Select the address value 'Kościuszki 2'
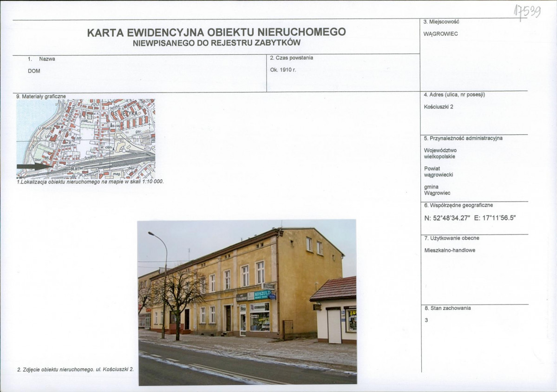Viewport: 557px width, 392px height. [439, 107]
